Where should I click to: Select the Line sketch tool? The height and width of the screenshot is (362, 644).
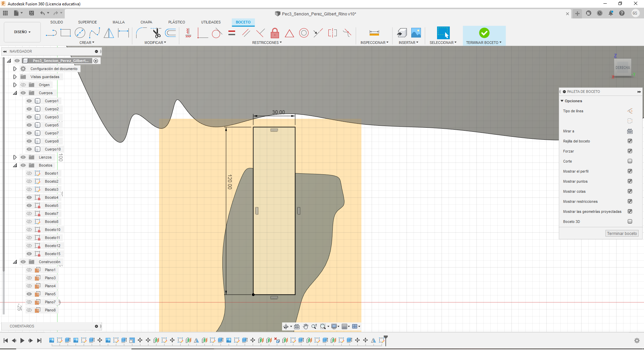tap(51, 33)
